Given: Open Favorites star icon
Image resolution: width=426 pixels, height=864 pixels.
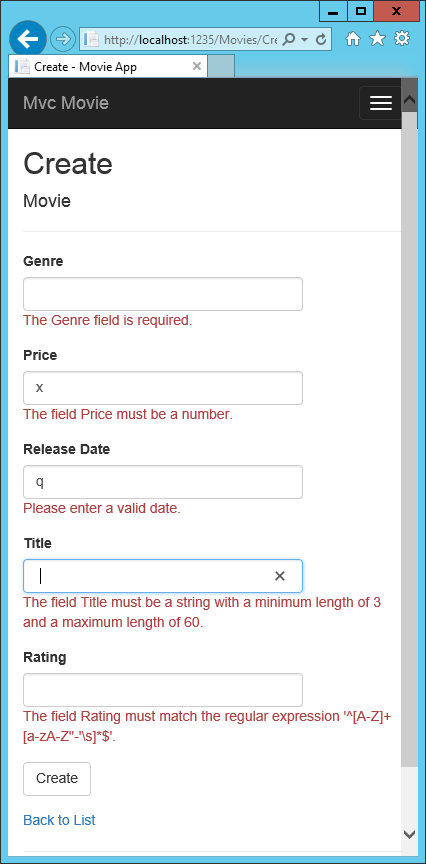Looking at the screenshot, I should 378,39.
